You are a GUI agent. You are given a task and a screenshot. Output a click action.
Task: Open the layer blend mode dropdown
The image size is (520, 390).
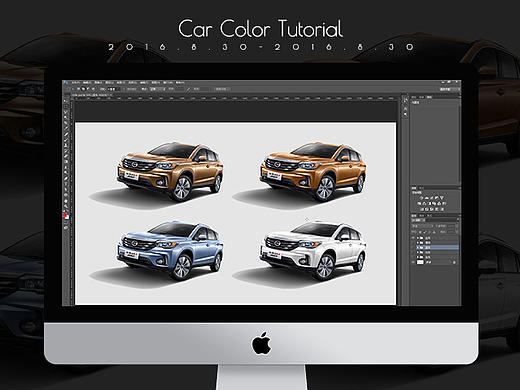click(422, 226)
